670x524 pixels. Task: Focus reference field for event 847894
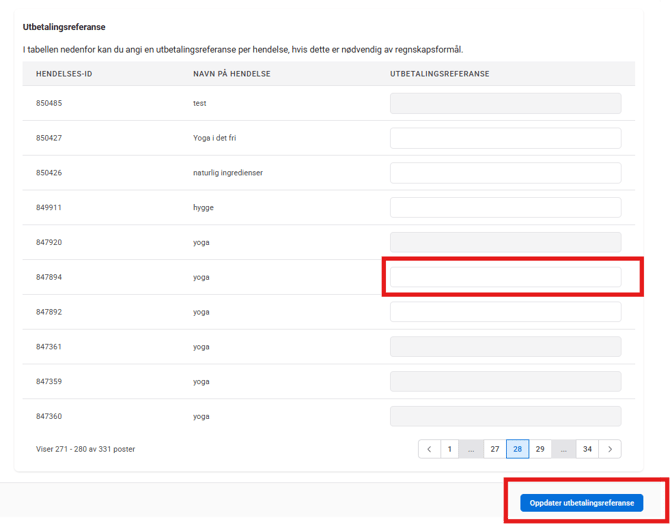505,277
